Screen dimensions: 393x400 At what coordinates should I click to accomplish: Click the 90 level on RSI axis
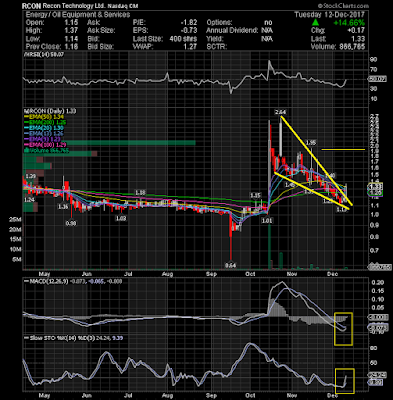(x=374, y=59)
